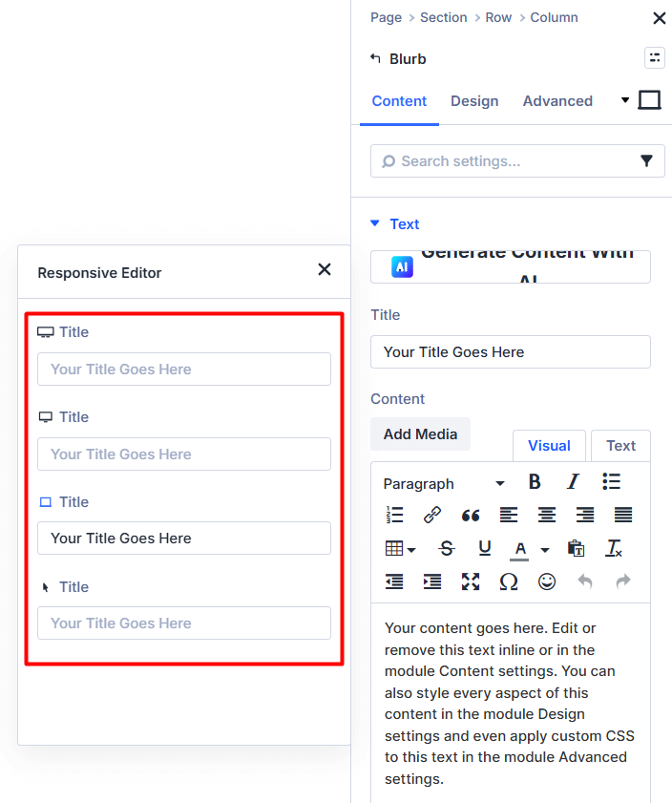Screen dimensions: 672x803
Task: Decrease the indent
Action: click(394, 581)
